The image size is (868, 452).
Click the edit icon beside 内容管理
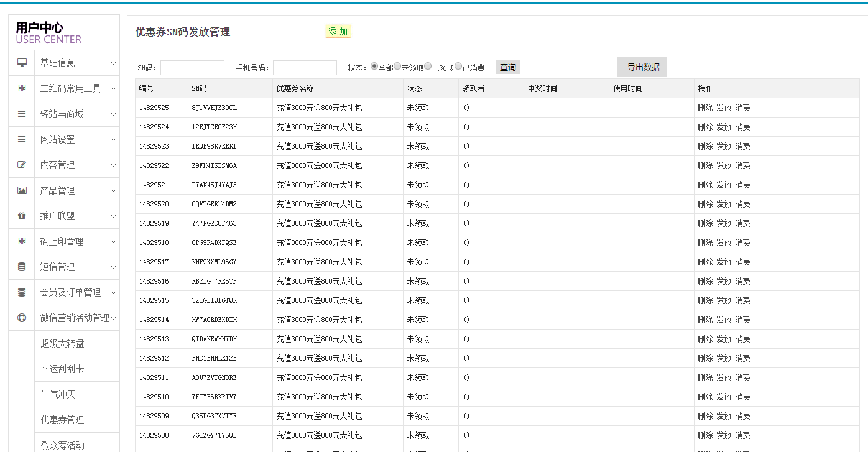tap(22, 165)
